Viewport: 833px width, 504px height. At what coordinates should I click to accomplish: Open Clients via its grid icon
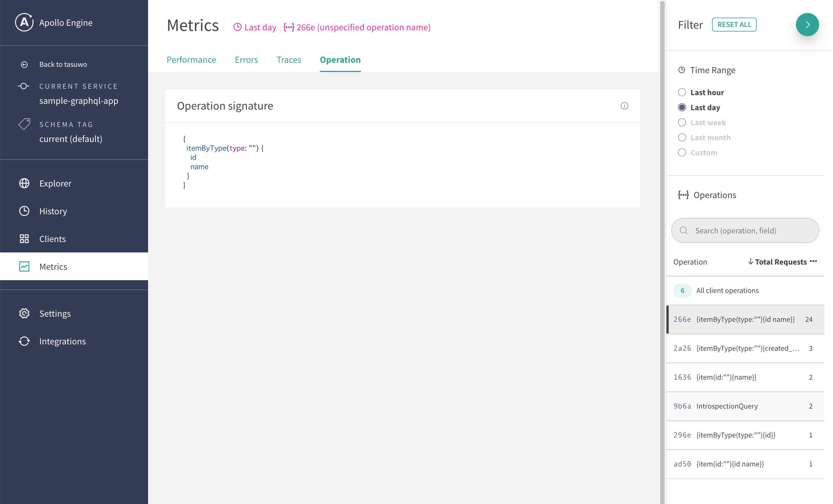click(x=24, y=239)
